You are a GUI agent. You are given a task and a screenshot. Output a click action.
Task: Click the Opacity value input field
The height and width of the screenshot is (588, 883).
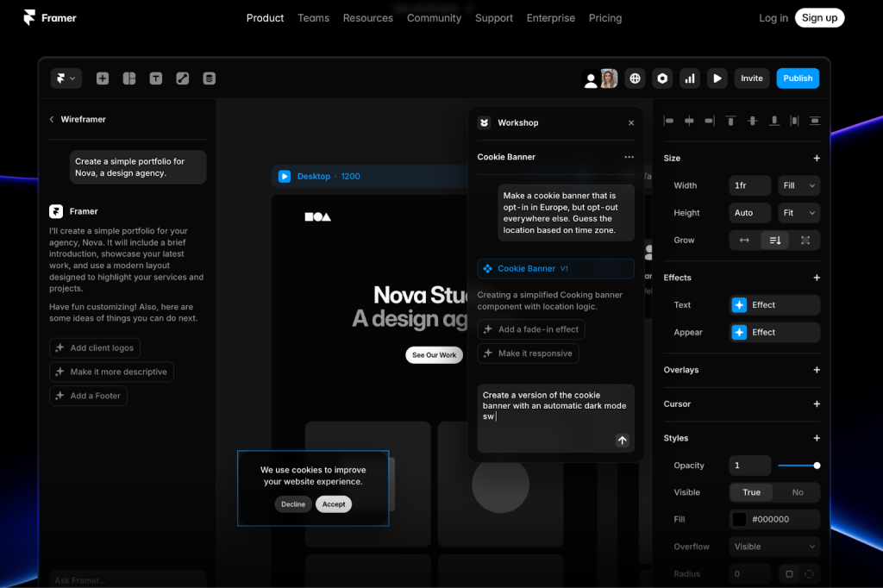pos(749,466)
